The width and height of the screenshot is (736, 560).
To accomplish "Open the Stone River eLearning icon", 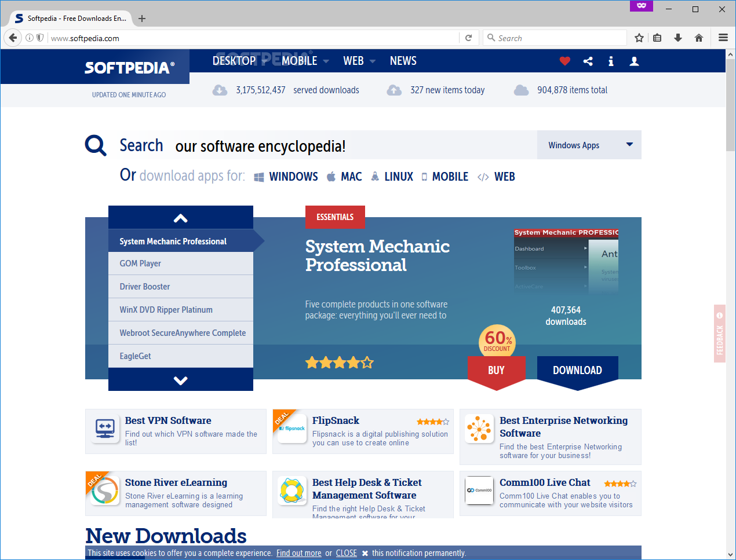I will coord(105,491).
